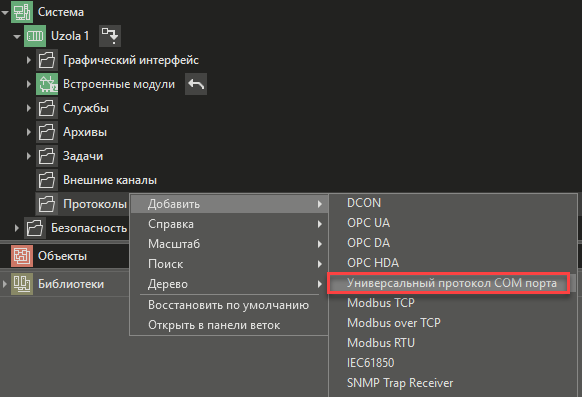The width and height of the screenshot is (582, 397).
Task: Add the Modbus RTU protocol
Action: (x=452, y=343)
